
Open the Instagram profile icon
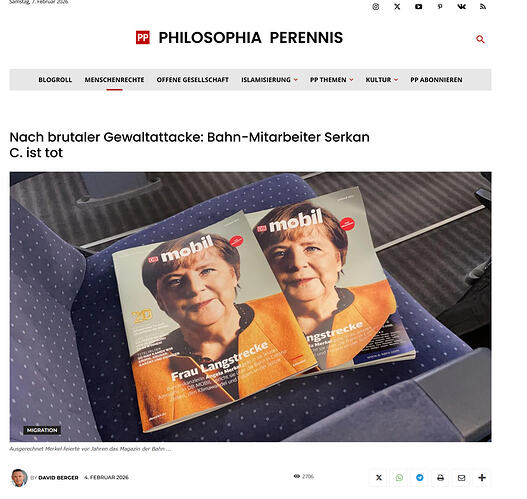tap(376, 7)
